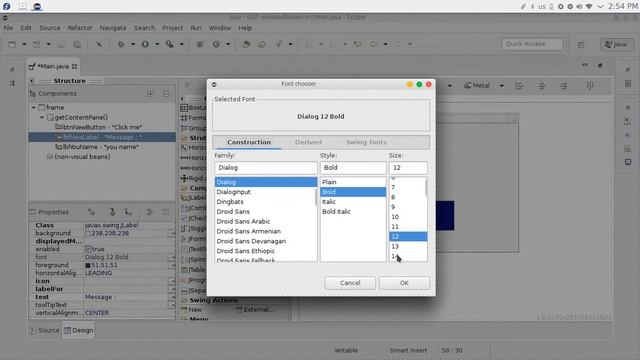The width and height of the screenshot is (640, 360).
Task: Switch to the Derived tab
Action: [x=309, y=142]
